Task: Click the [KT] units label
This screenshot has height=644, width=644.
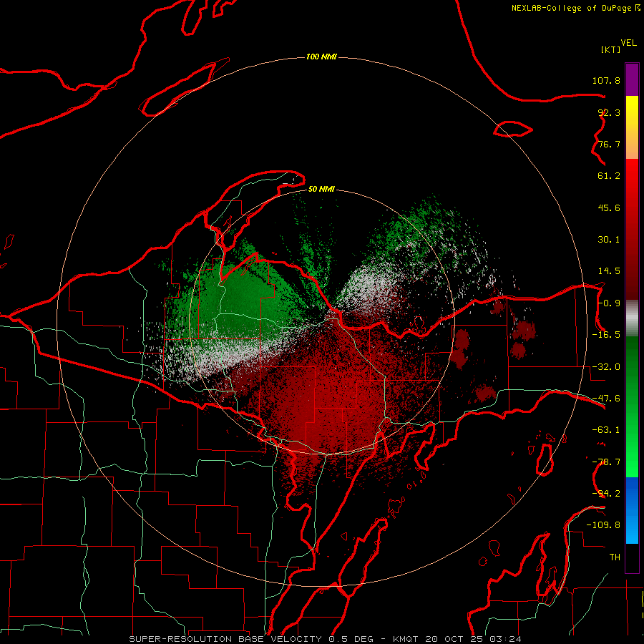Action: 611,49
